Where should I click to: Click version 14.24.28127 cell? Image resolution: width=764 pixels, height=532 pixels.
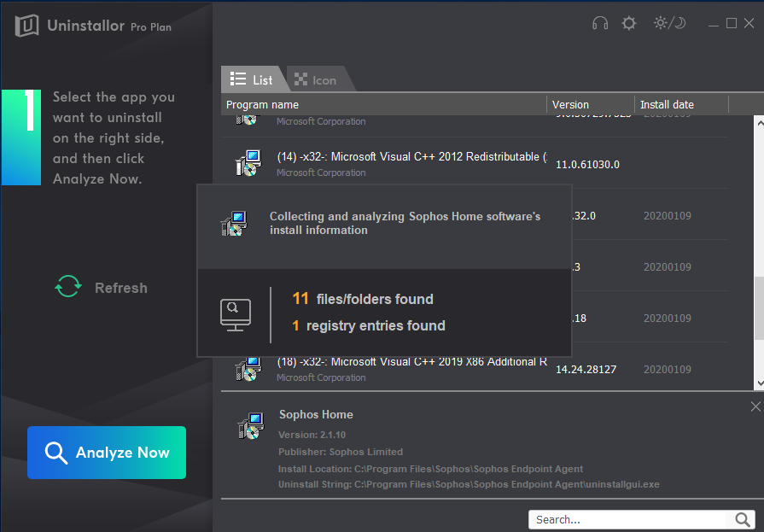pos(586,369)
